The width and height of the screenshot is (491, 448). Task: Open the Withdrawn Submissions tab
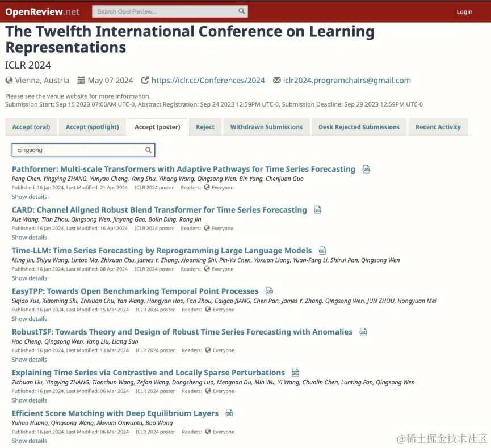266,127
